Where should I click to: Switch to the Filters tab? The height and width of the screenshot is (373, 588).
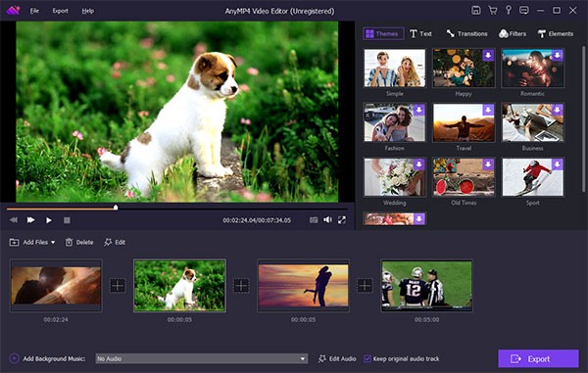click(x=513, y=33)
